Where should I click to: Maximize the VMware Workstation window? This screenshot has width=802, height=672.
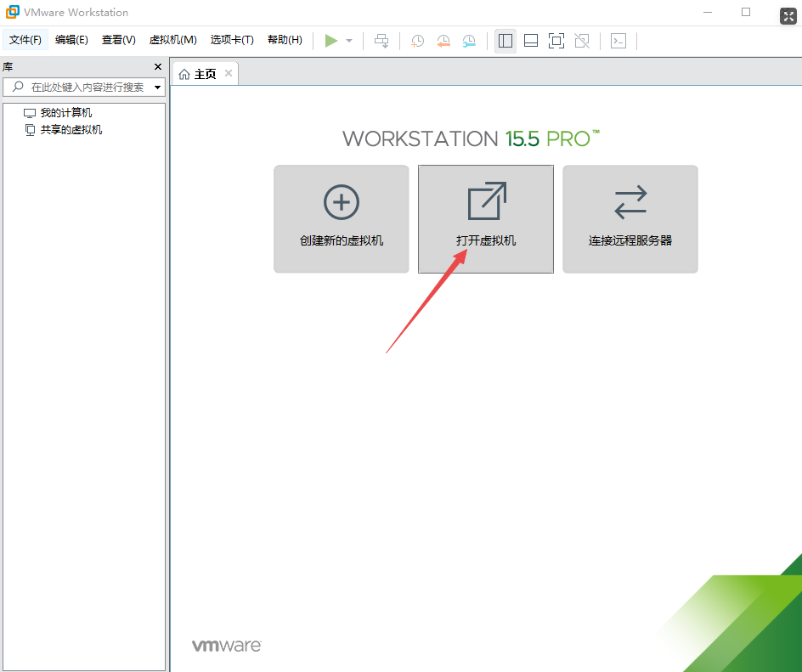[746, 12]
